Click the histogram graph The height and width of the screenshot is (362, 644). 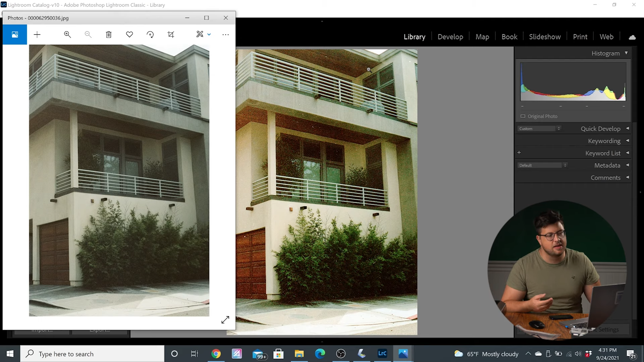click(x=573, y=81)
